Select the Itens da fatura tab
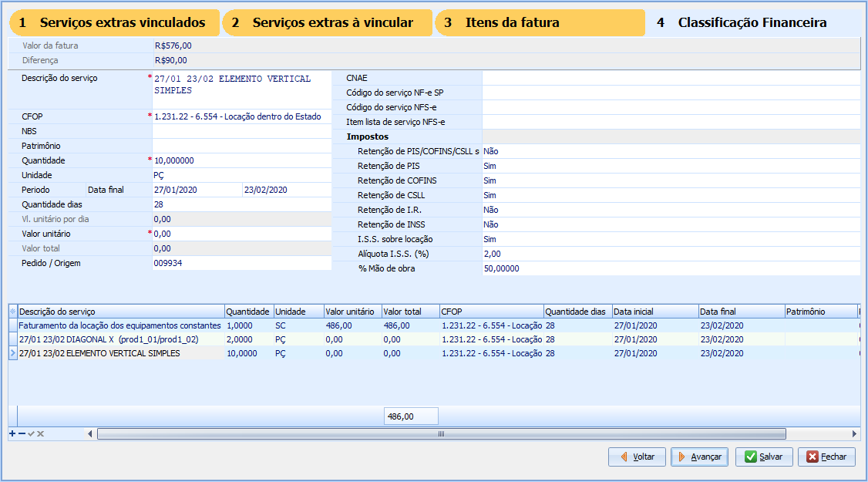The width and height of the screenshot is (868, 482). [540, 22]
